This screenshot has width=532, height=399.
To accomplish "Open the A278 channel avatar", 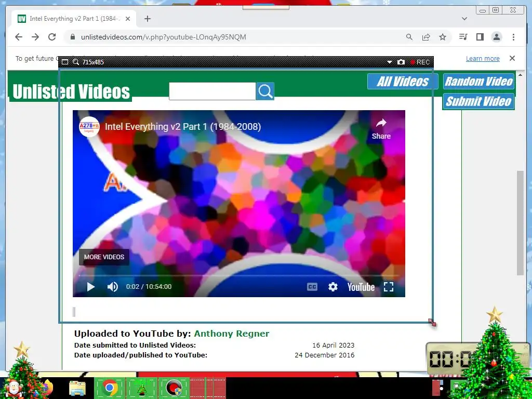I will [x=89, y=127].
